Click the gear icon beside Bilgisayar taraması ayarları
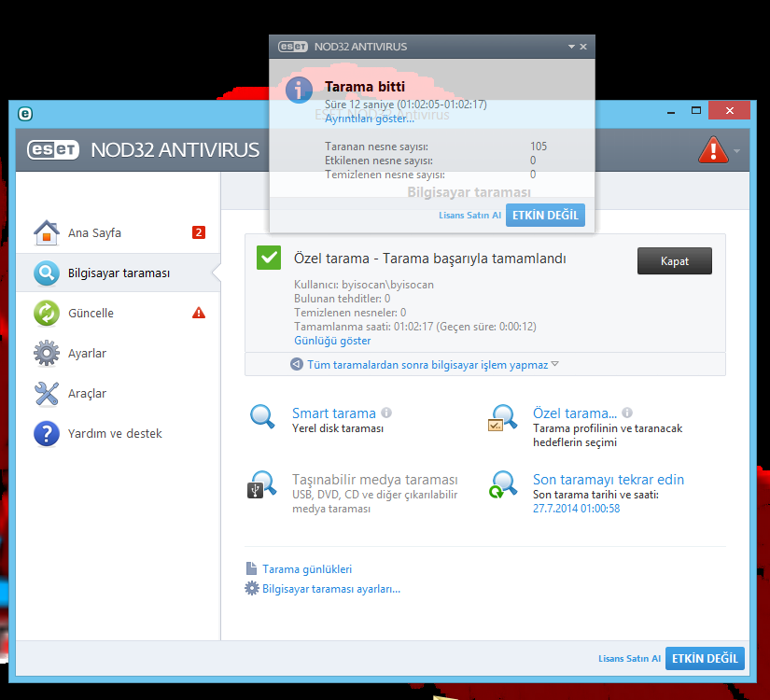The width and height of the screenshot is (770, 700). tap(251, 588)
